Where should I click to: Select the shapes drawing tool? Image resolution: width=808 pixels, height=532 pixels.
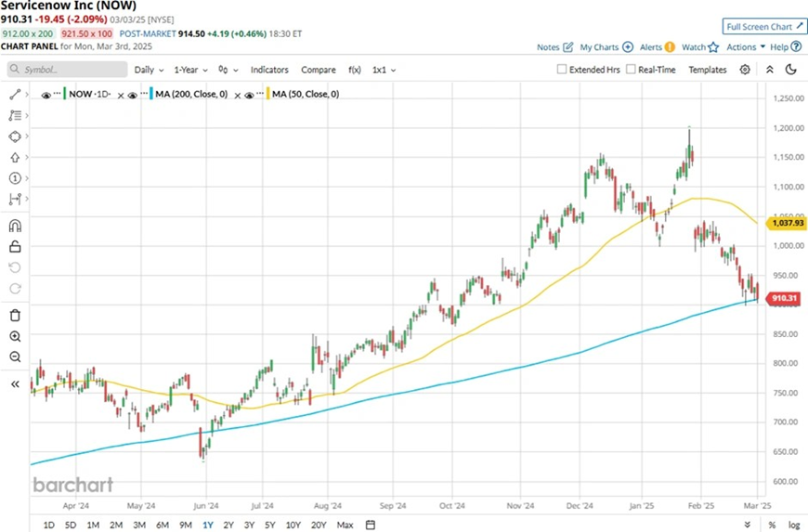point(15,136)
